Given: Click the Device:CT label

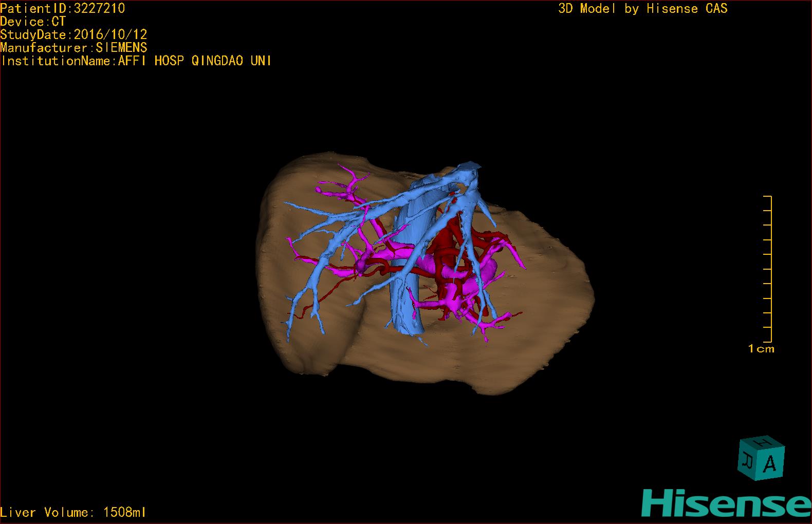Looking at the screenshot, I should coord(33,22).
